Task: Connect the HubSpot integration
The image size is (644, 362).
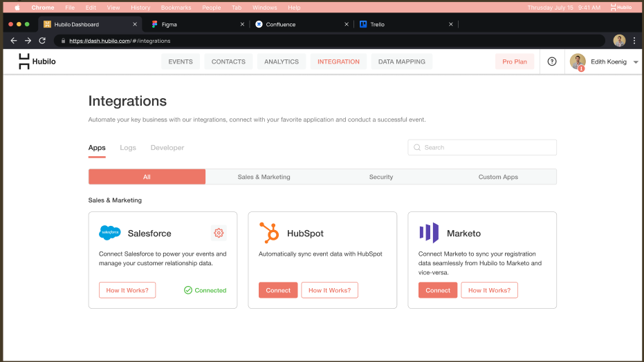Action: [x=278, y=290]
